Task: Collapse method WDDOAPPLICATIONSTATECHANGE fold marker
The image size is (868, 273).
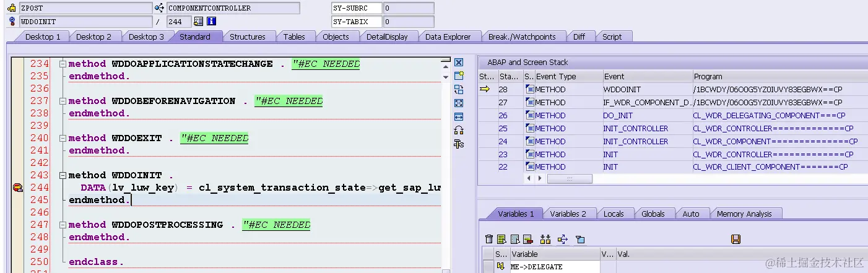Action: pos(62,64)
